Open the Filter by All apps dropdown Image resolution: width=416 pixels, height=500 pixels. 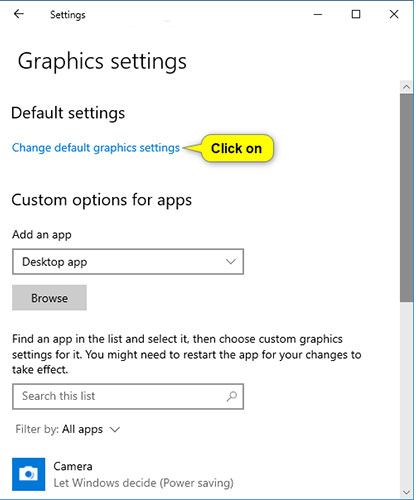click(67, 429)
